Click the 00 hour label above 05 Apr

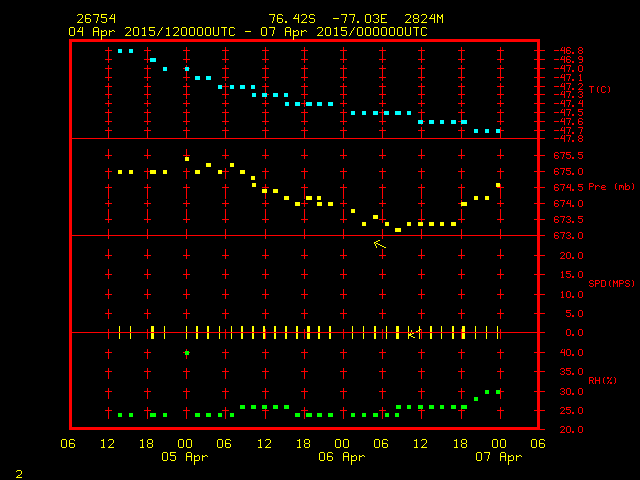click(x=185, y=444)
